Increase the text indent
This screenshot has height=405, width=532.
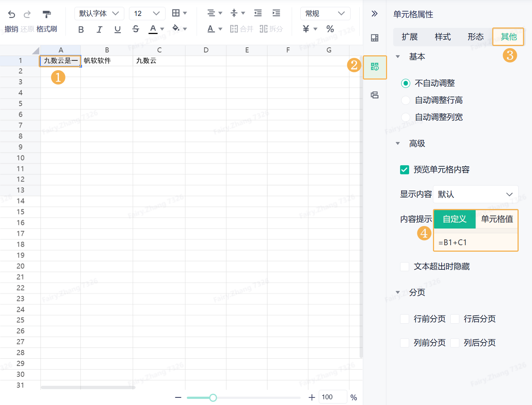(276, 13)
